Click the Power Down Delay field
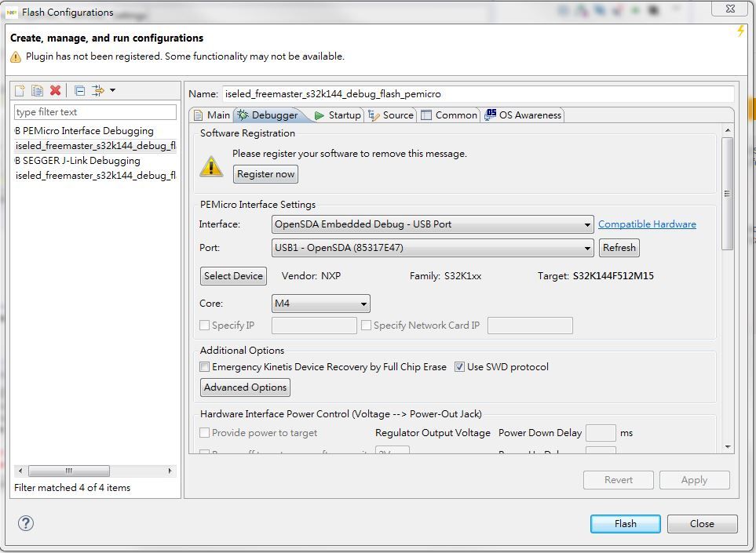Screen dimensions: 756x553 [601, 432]
